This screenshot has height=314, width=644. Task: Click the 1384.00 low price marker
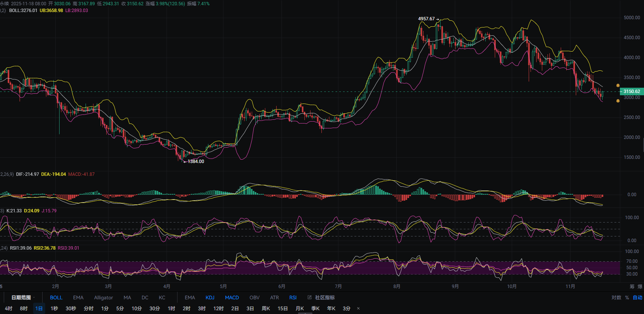pyautogui.click(x=196, y=162)
